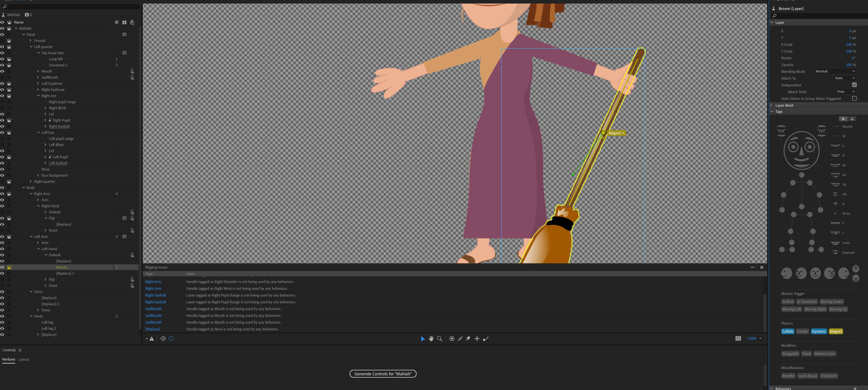Viewport: 868px width, 390px height.
Task: Open the Blending Mode dropdown
Action: [x=835, y=71]
